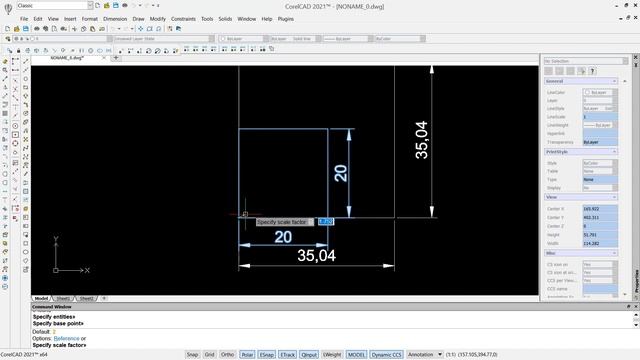Add new drawing tab with plus button
The width and height of the screenshot is (640, 360).
pos(116,58)
